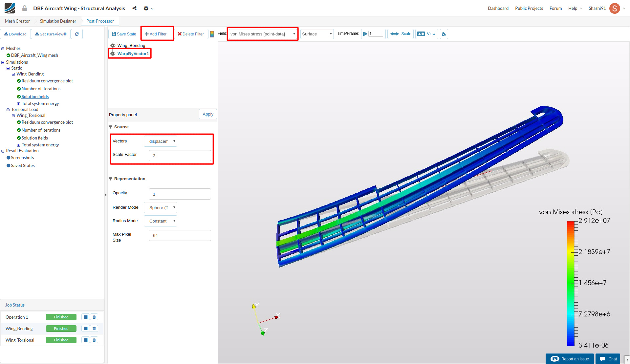Expand Total system energy under Wing_Torsional
This screenshot has width=630, height=364.
coord(19,145)
